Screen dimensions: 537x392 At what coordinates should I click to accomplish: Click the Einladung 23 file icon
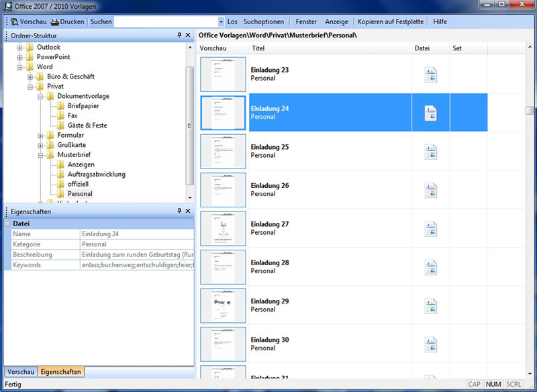pos(430,75)
